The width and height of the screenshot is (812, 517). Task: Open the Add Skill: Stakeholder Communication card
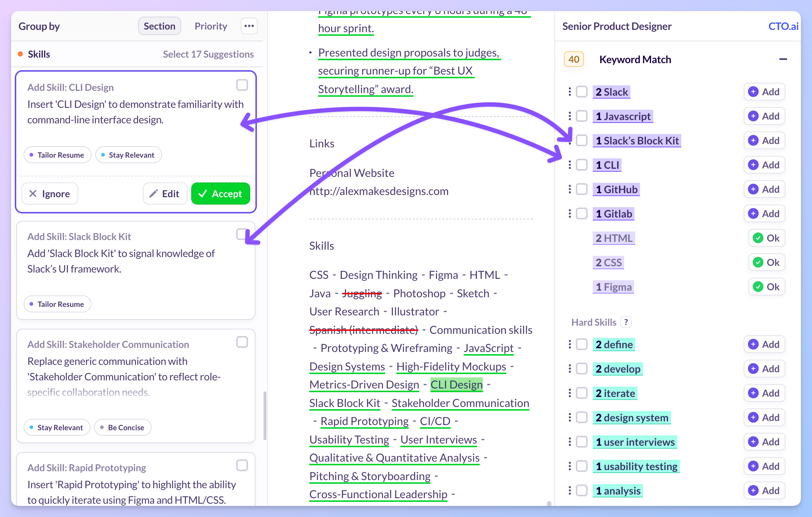point(136,386)
